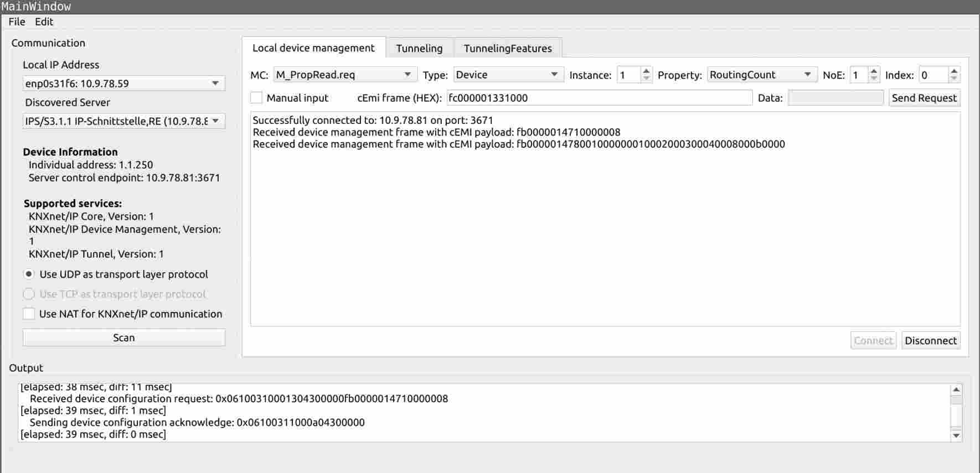Click 'Sending device configuration acknowledge' output line
980x473 pixels.
click(197, 423)
